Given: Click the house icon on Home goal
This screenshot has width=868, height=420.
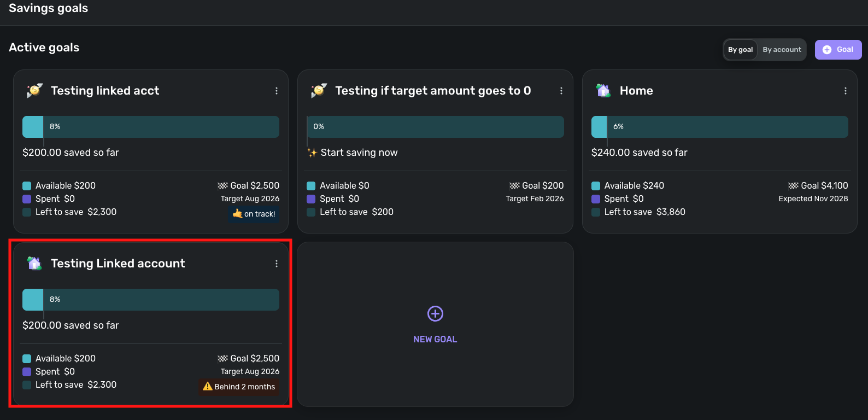Looking at the screenshot, I should (603, 90).
